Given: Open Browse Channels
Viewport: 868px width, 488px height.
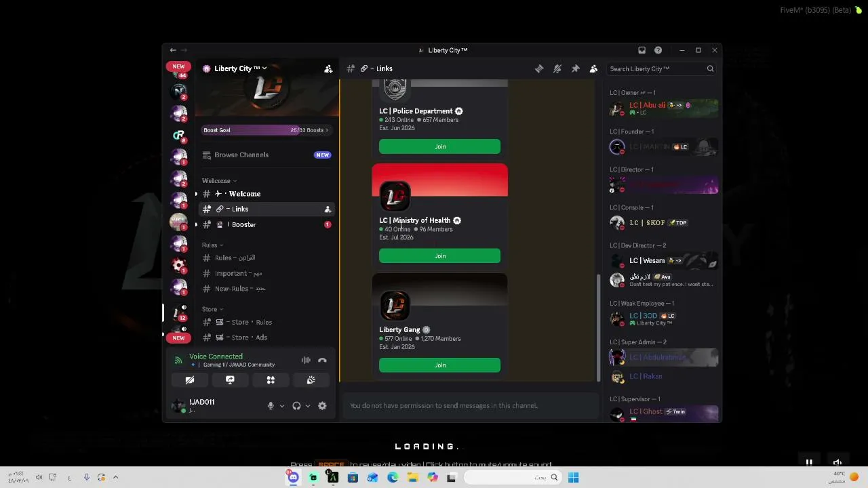Looking at the screenshot, I should tap(266, 155).
